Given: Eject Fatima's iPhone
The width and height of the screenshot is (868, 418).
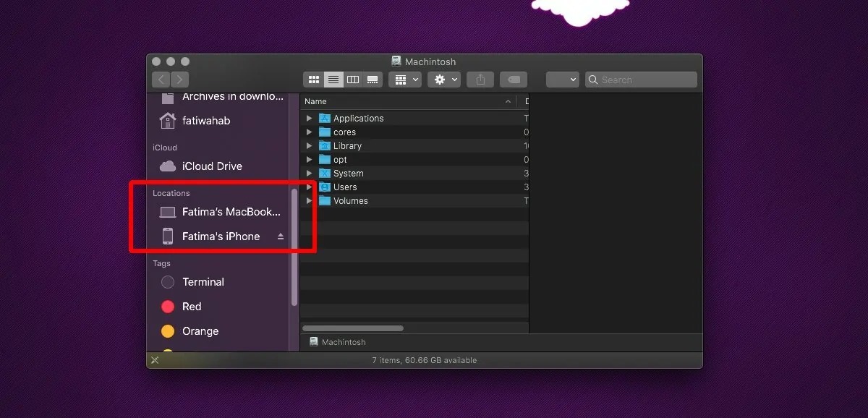Looking at the screenshot, I should click(281, 236).
